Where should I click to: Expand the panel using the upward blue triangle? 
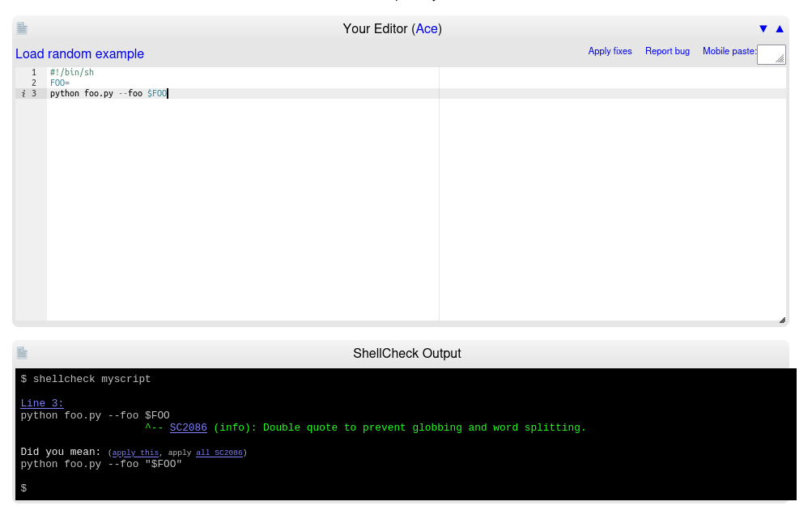tap(779, 28)
